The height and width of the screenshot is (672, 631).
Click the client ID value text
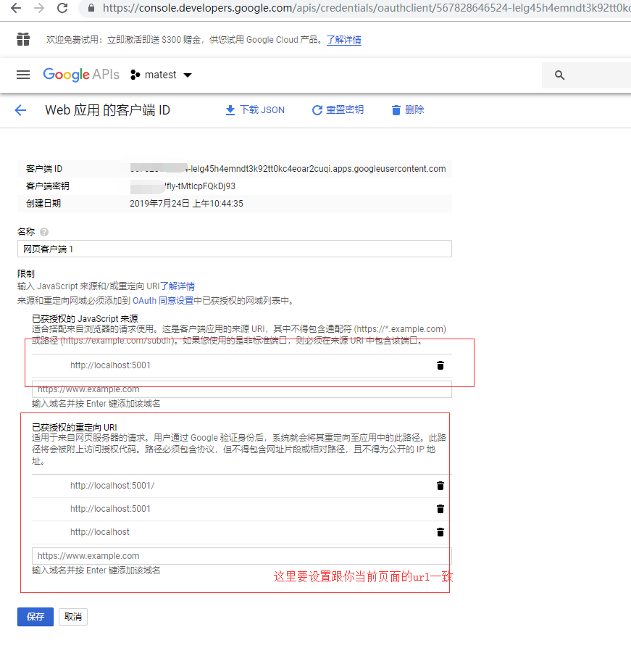click(x=288, y=169)
